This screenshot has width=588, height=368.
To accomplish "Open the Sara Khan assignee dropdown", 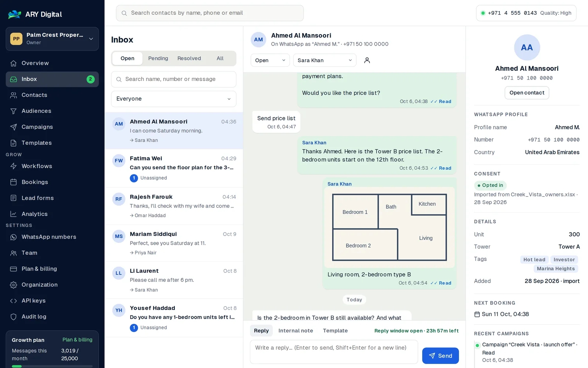I will tap(325, 60).
